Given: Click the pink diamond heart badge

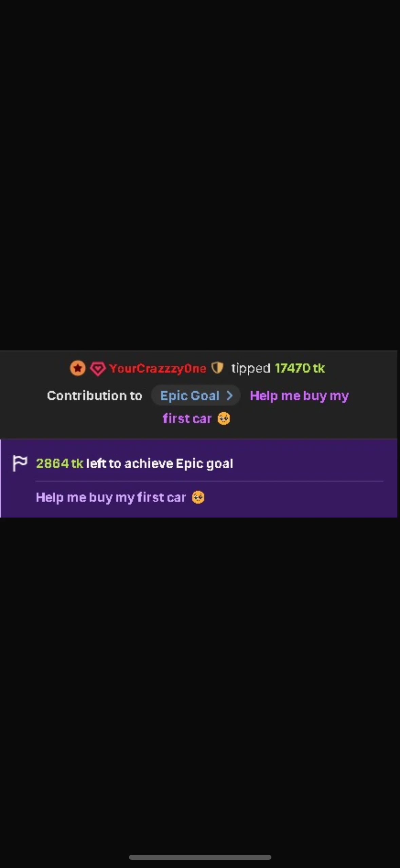Looking at the screenshot, I should click(x=98, y=368).
